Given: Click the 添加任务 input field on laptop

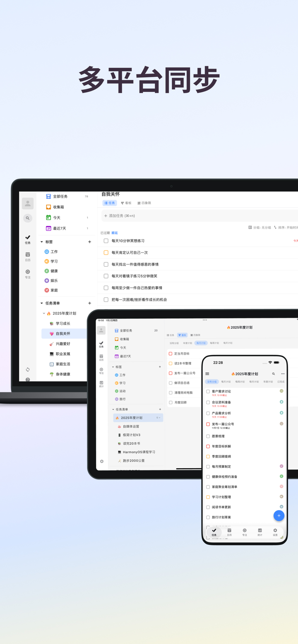Looking at the screenshot, I should click(x=199, y=216).
